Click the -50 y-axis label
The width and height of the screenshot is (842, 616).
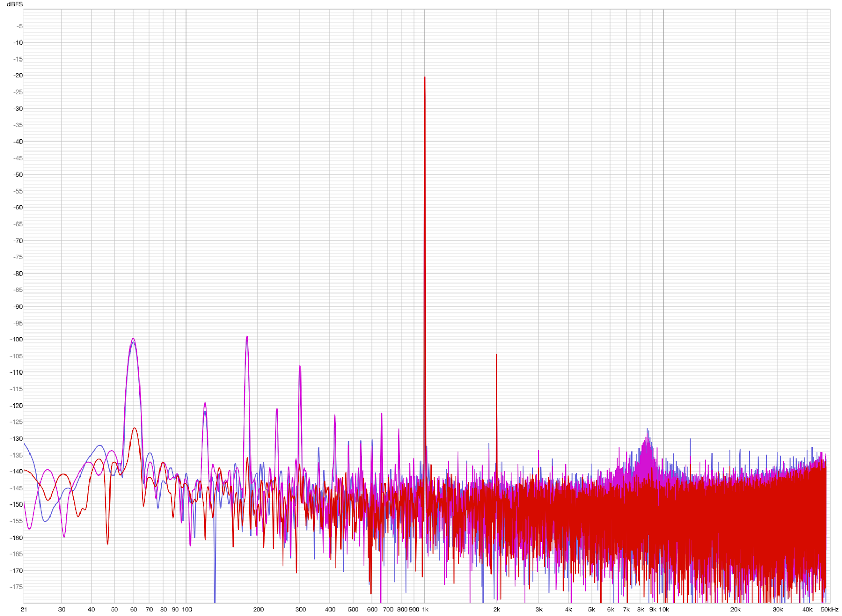tap(18, 174)
